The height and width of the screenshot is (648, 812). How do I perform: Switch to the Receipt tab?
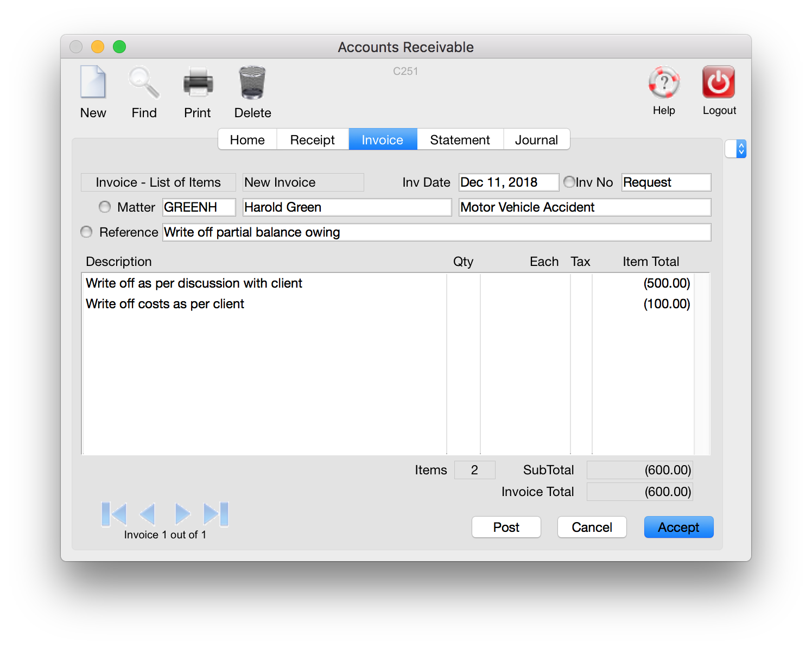(313, 139)
